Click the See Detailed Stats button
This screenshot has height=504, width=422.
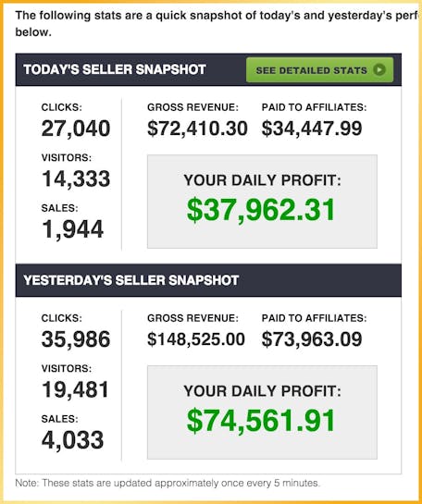[x=319, y=69]
